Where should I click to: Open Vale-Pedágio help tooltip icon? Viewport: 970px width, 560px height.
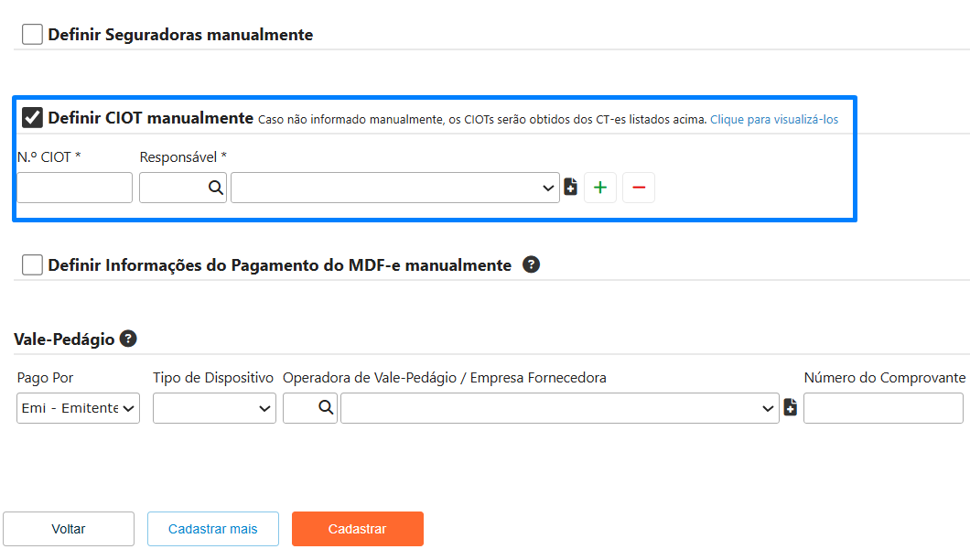click(128, 339)
